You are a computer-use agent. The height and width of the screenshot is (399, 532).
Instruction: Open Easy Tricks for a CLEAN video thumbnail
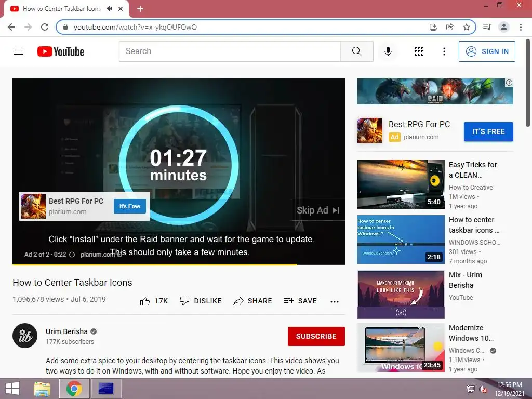click(401, 184)
